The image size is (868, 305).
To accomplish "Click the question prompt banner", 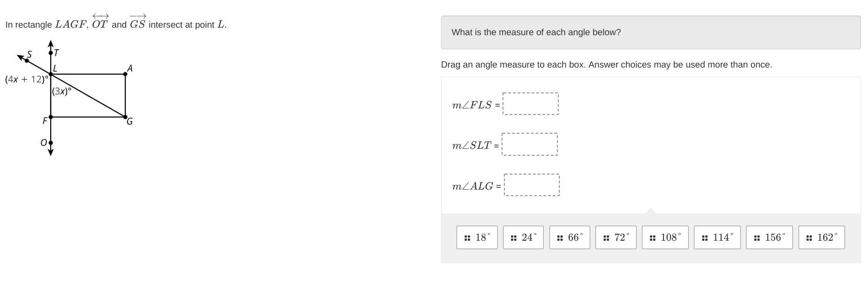I will (650, 32).
